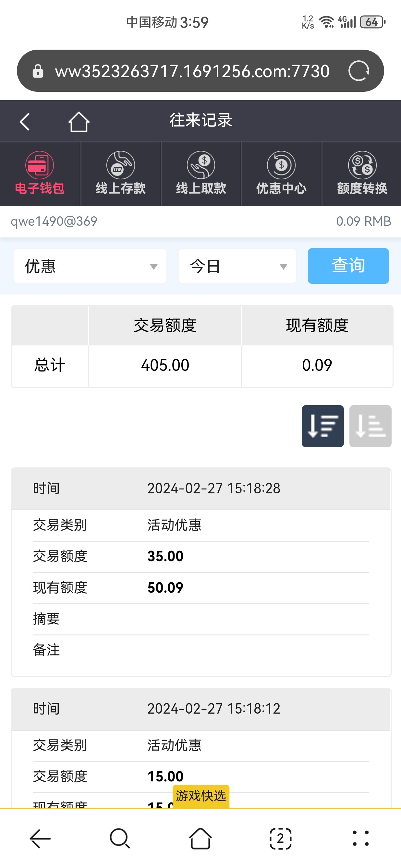Tap the URL address bar
Viewport: 401px width, 868px height.
tap(192, 71)
